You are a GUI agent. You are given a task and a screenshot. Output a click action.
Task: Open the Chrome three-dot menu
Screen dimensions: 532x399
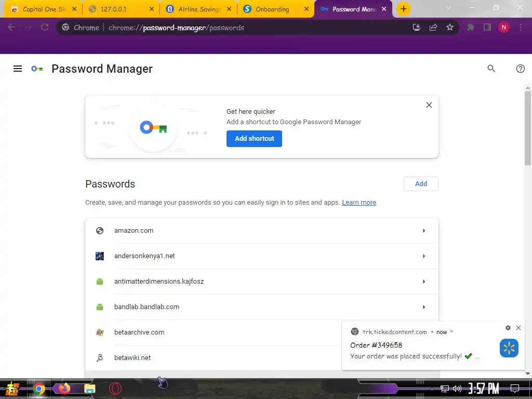point(521,28)
